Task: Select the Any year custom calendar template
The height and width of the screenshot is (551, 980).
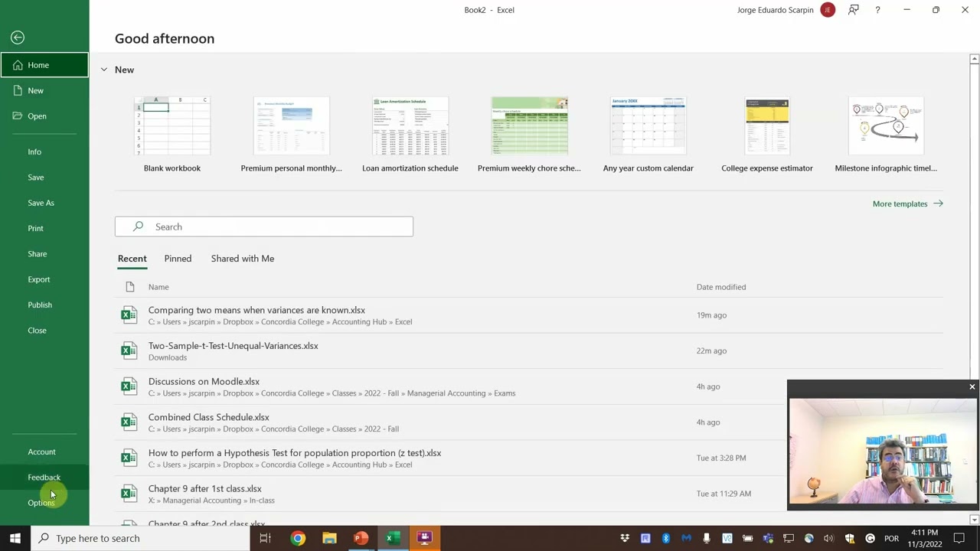Action: click(x=648, y=135)
